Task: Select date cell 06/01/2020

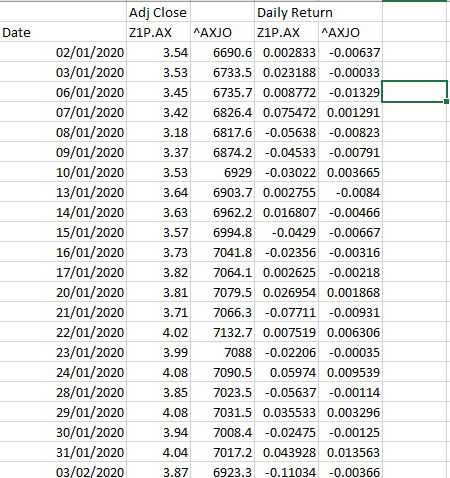Action: tap(63, 92)
